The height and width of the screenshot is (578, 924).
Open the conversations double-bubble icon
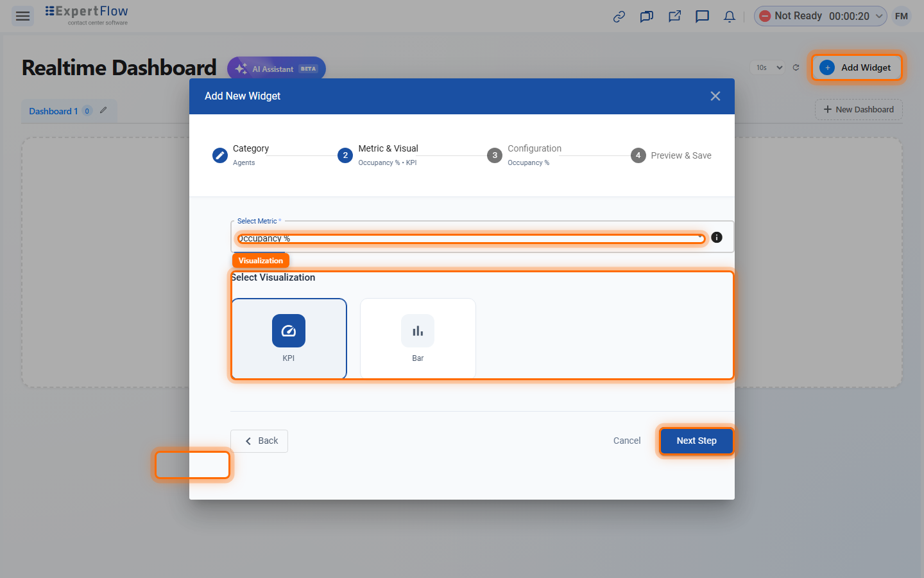647,17
